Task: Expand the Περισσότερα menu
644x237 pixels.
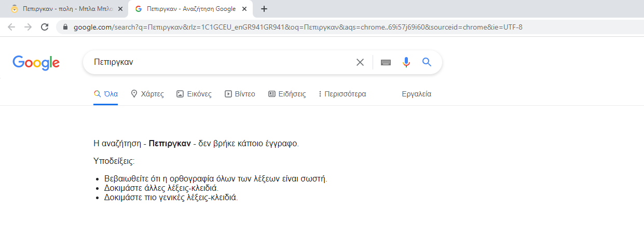Action: tap(342, 94)
